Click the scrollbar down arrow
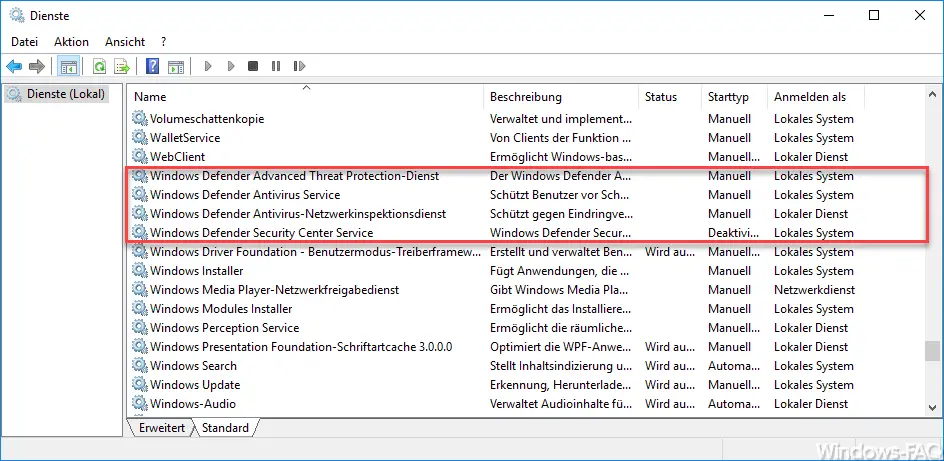Image resolution: width=944 pixels, height=461 pixels. (x=933, y=407)
